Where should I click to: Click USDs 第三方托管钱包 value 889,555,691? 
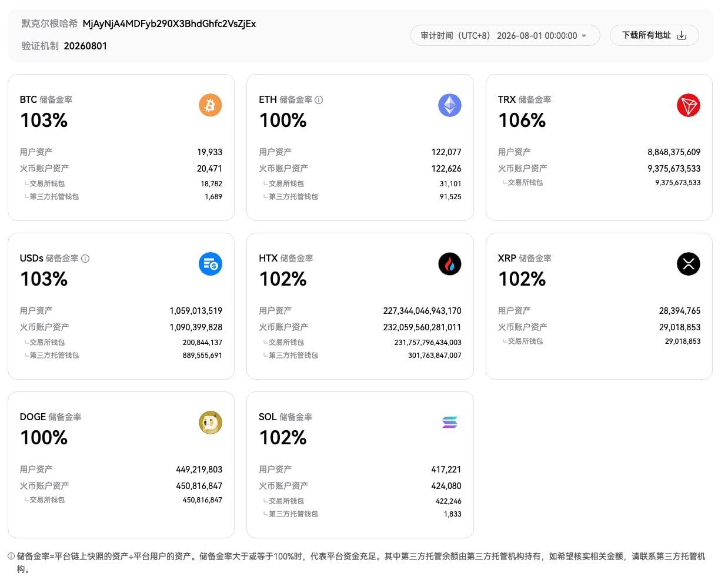coord(202,356)
